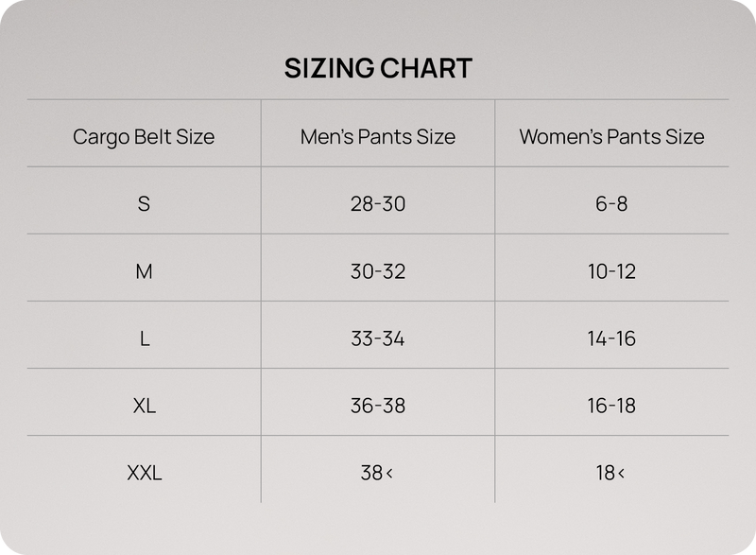Click belt size S cell
This screenshot has height=555, width=756.
point(144,203)
